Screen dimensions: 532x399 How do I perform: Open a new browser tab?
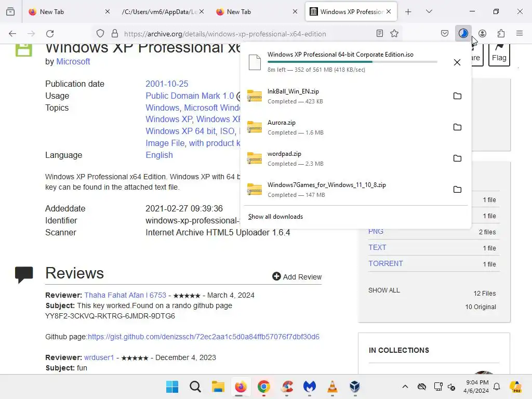coord(408,12)
